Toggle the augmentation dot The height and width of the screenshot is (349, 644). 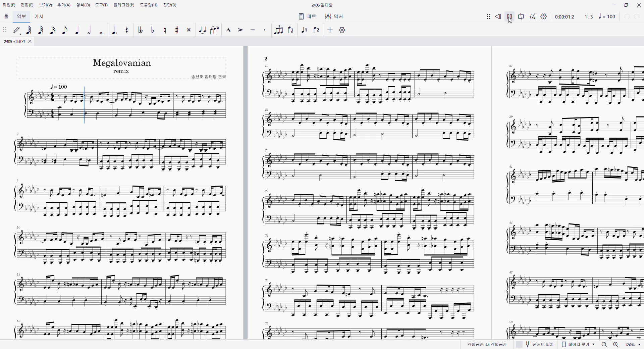[x=114, y=30]
